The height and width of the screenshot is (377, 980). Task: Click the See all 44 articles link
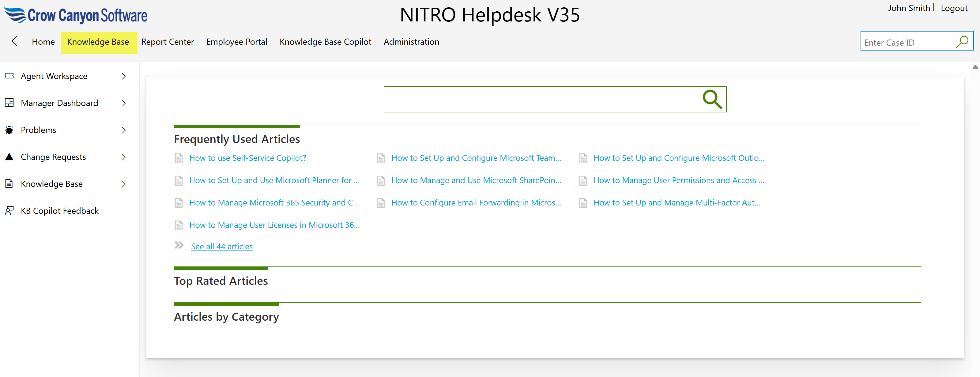pos(221,246)
